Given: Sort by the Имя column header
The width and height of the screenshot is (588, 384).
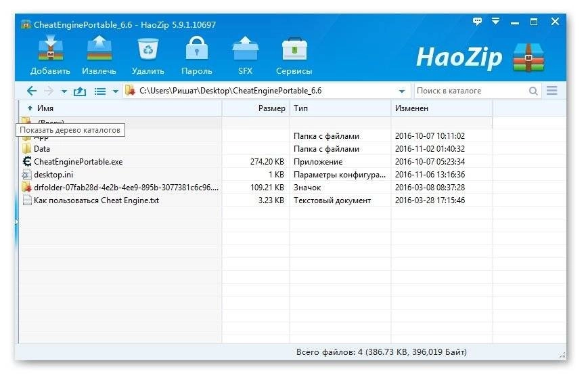Looking at the screenshot, I should click(x=120, y=108).
